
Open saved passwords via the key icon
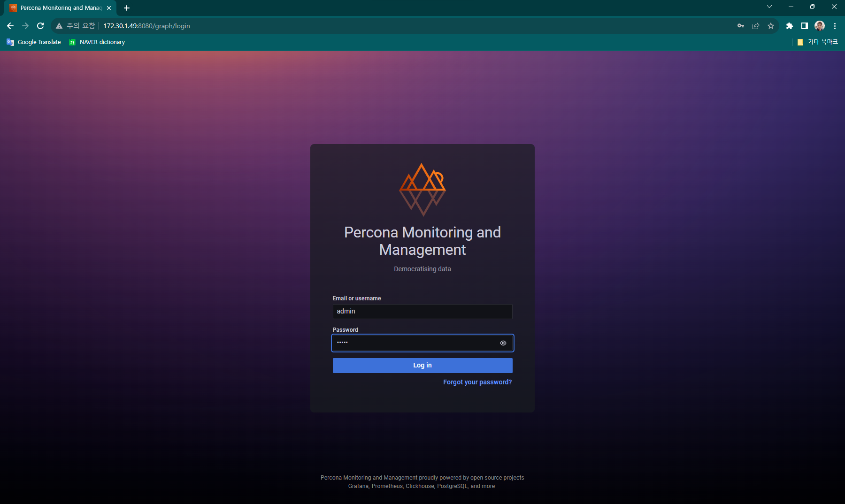coord(741,26)
